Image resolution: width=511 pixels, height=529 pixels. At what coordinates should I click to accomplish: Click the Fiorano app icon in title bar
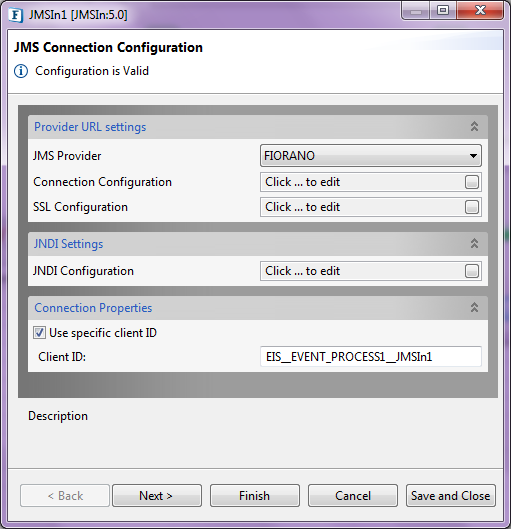point(16,16)
